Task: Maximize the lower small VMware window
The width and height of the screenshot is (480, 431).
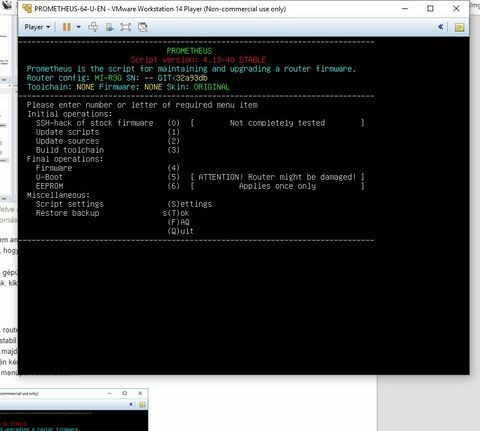Action: pos(125,393)
